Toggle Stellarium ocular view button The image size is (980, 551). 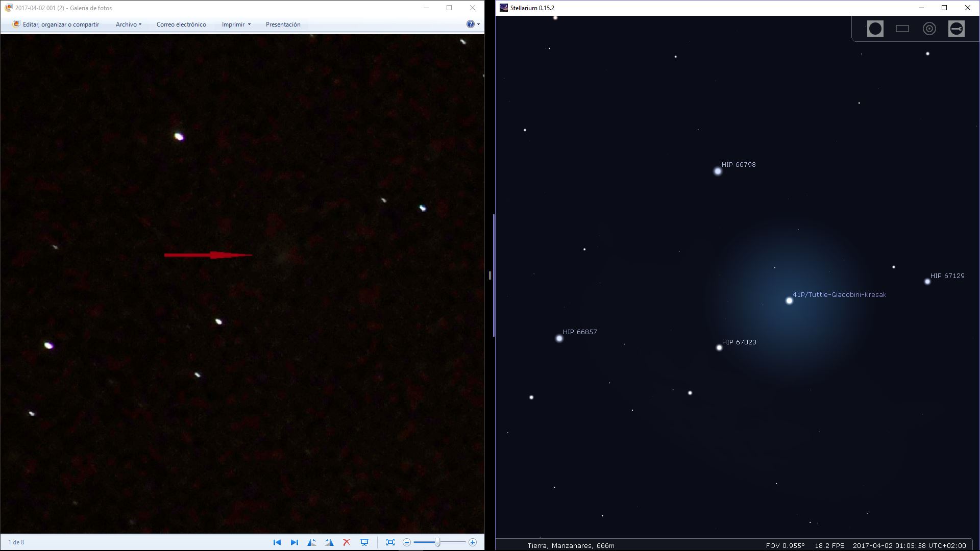(x=875, y=29)
